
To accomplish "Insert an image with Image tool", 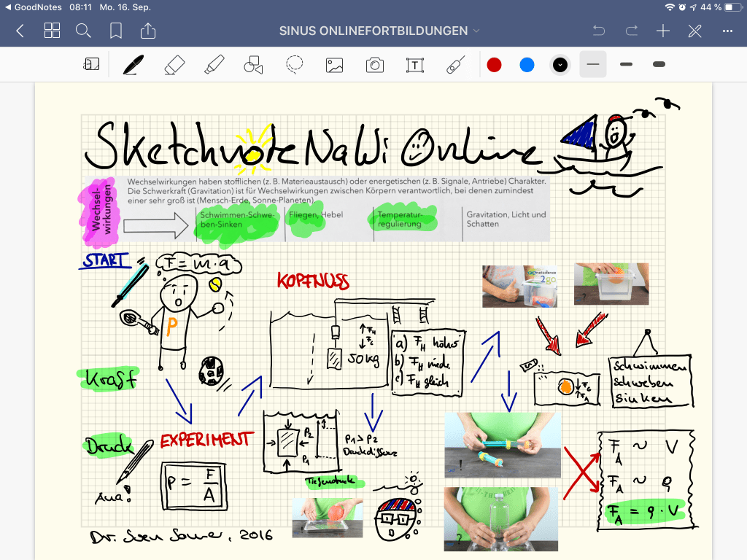I will [334, 65].
